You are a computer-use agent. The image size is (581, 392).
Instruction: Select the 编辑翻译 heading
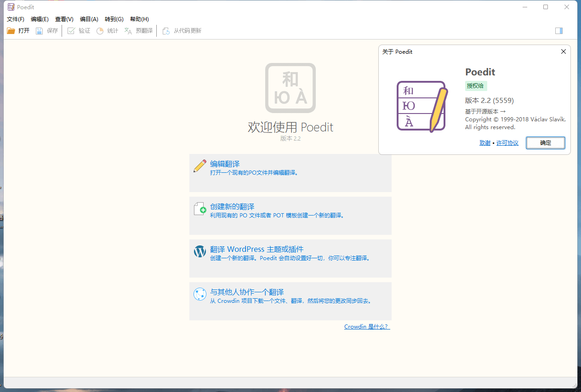pos(225,164)
